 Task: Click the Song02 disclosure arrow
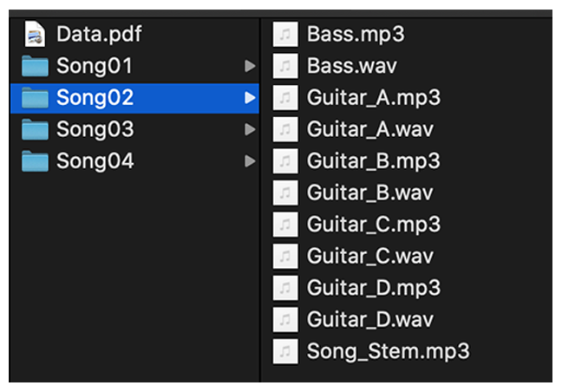pos(250,98)
